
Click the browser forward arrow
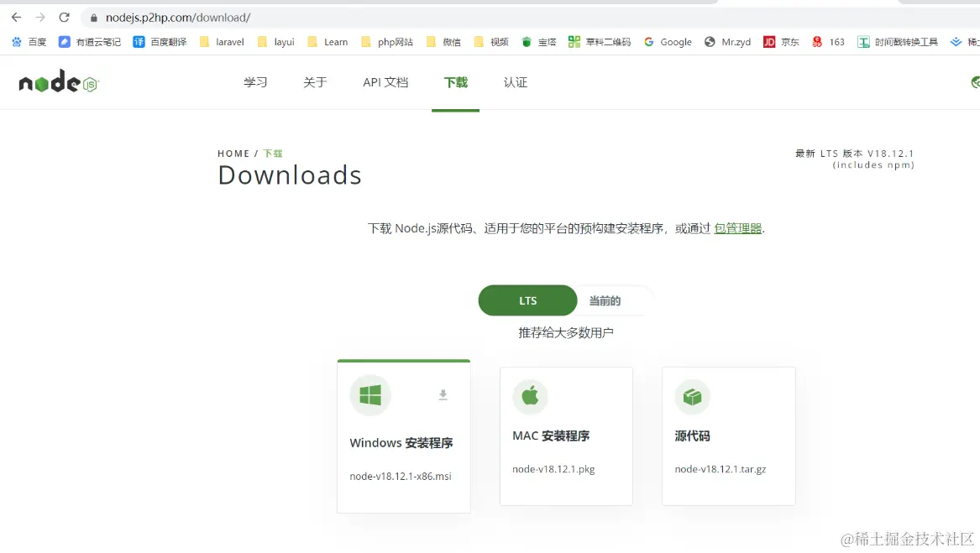[x=40, y=18]
